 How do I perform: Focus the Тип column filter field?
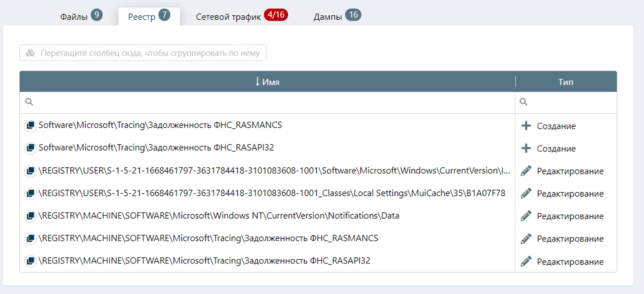tap(570, 102)
